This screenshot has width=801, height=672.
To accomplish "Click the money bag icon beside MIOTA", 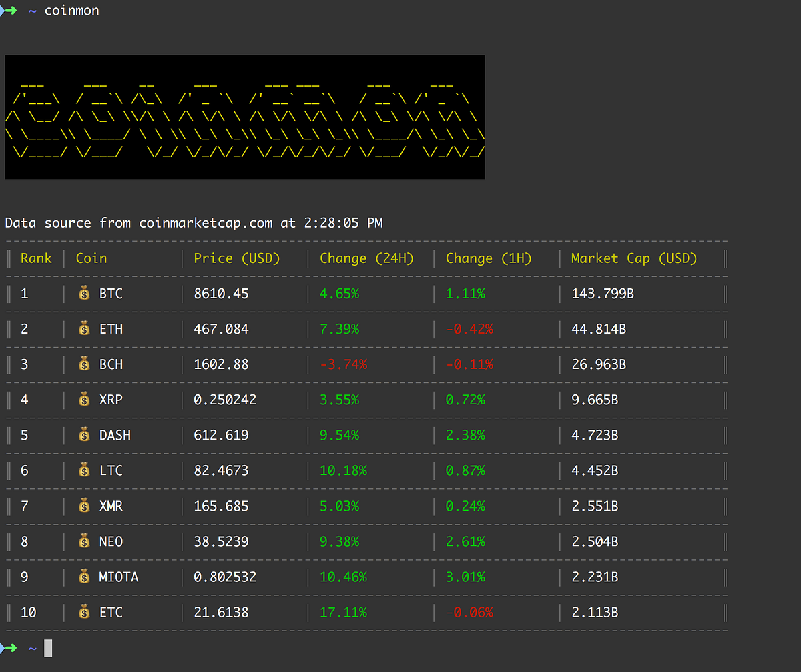I will 84,576.
